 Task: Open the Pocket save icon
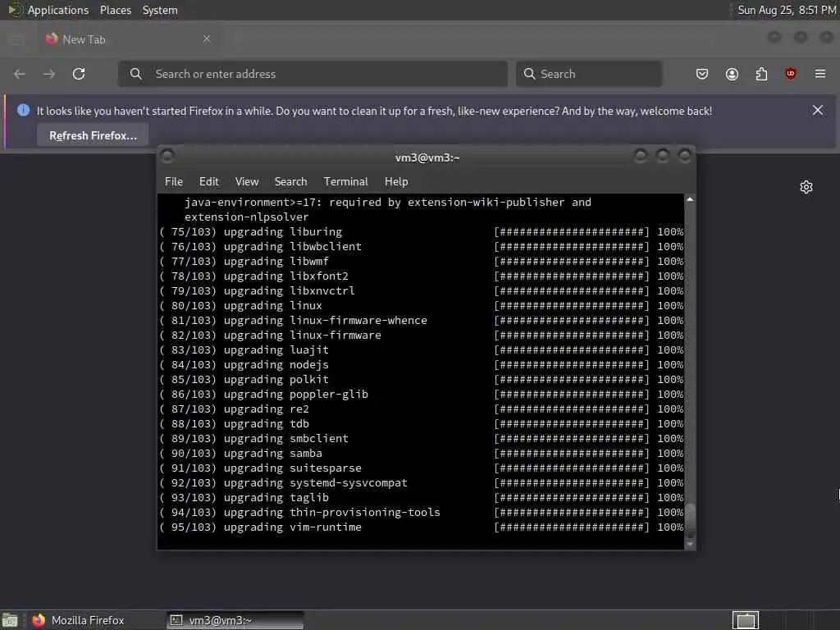[702, 74]
